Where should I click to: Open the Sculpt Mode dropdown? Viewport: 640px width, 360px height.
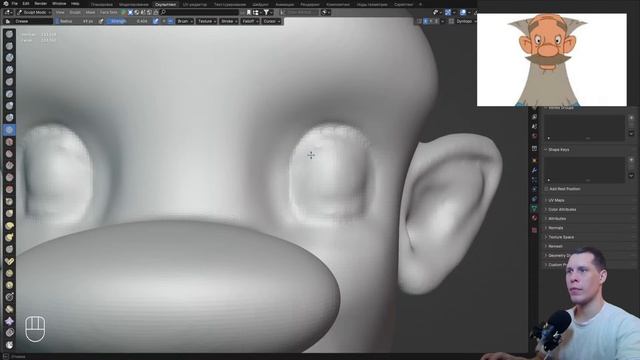point(34,12)
